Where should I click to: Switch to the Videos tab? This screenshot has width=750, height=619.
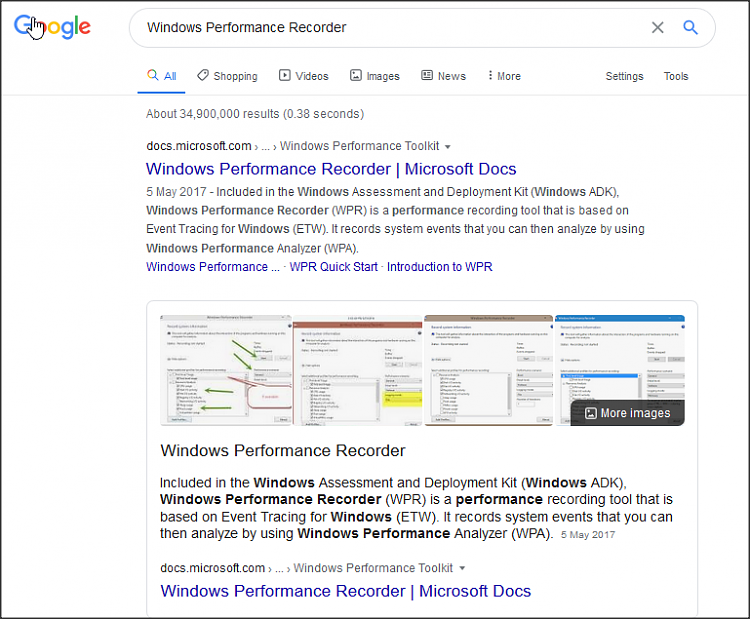point(304,76)
